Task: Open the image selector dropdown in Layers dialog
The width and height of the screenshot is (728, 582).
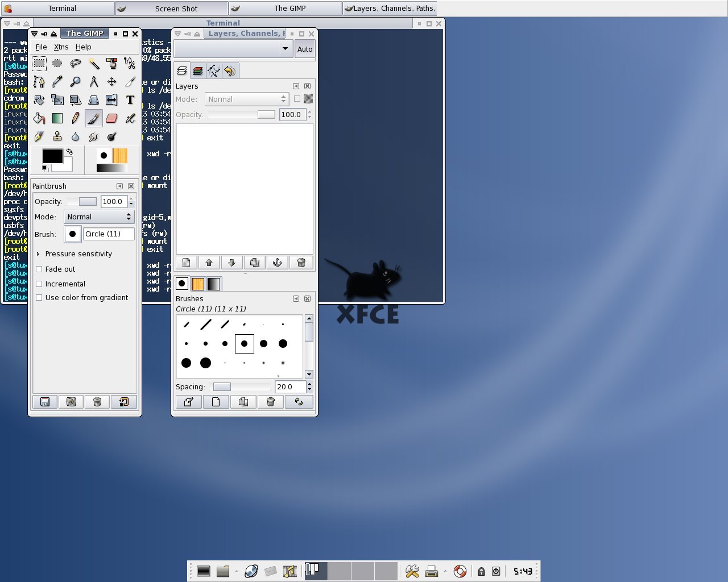Action: point(234,49)
